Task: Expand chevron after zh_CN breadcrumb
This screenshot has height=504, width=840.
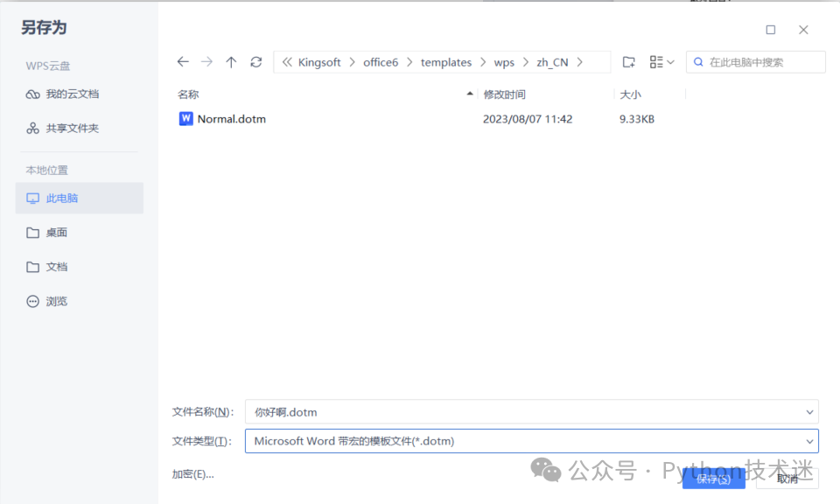Action: pyautogui.click(x=579, y=62)
